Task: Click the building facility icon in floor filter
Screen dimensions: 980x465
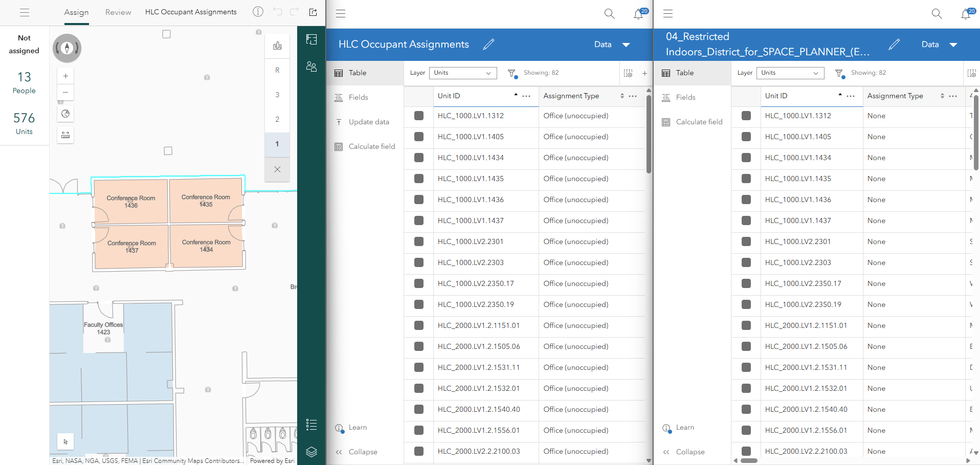Action: tap(277, 46)
